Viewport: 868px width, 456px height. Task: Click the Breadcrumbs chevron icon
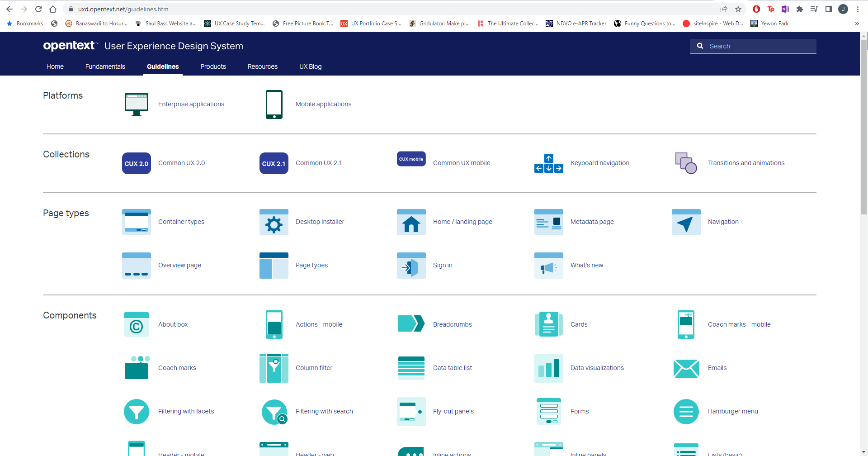pos(411,324)
